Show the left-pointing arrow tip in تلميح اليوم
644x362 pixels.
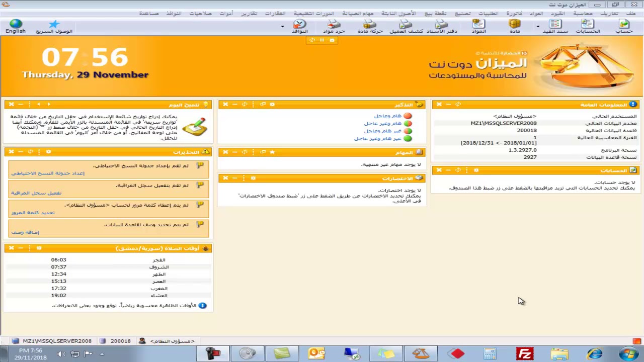click(x=38, y=104)
